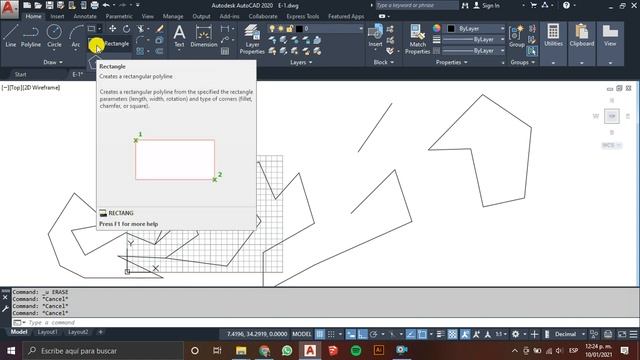Click the Move tool icon
This screenshot has height=360, width=640.
[x=112, y=29]
